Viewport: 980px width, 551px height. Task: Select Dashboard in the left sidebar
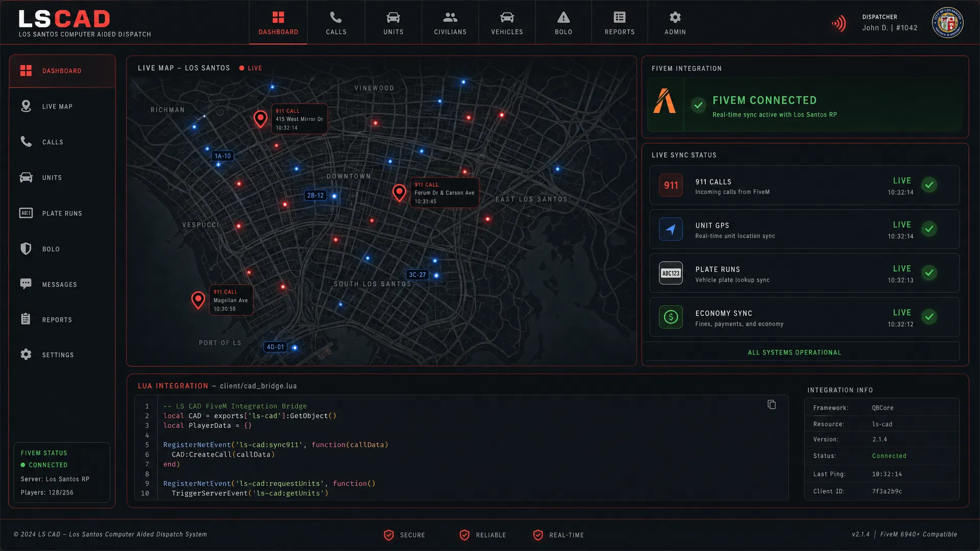pyautogui.click(x=62, y=71)
